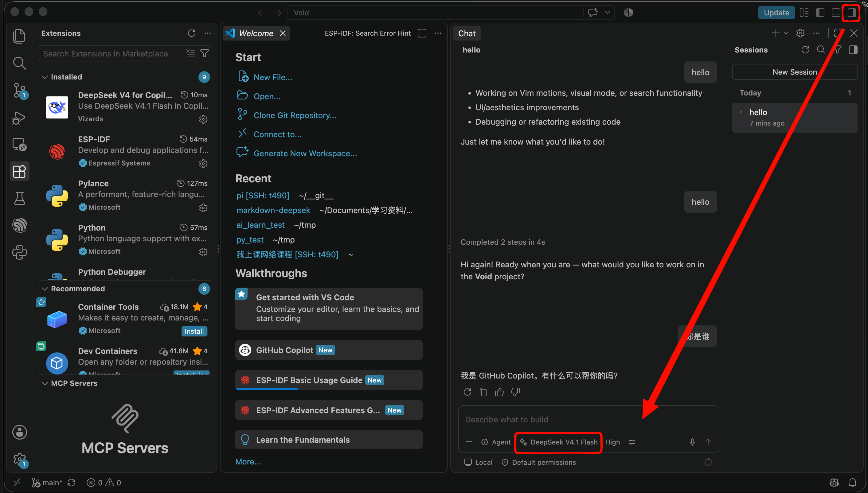868x493 pixels.
Task: Filter extensions with the funnel icon
Action: [205, 53]
